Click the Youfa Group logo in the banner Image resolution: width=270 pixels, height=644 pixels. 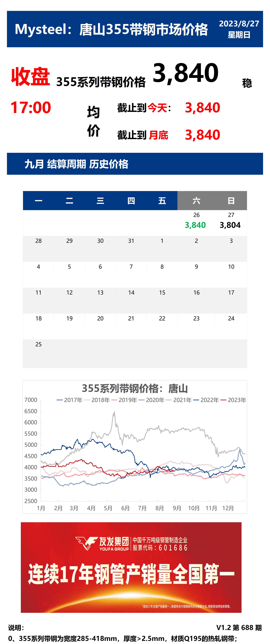coord(102,543)
